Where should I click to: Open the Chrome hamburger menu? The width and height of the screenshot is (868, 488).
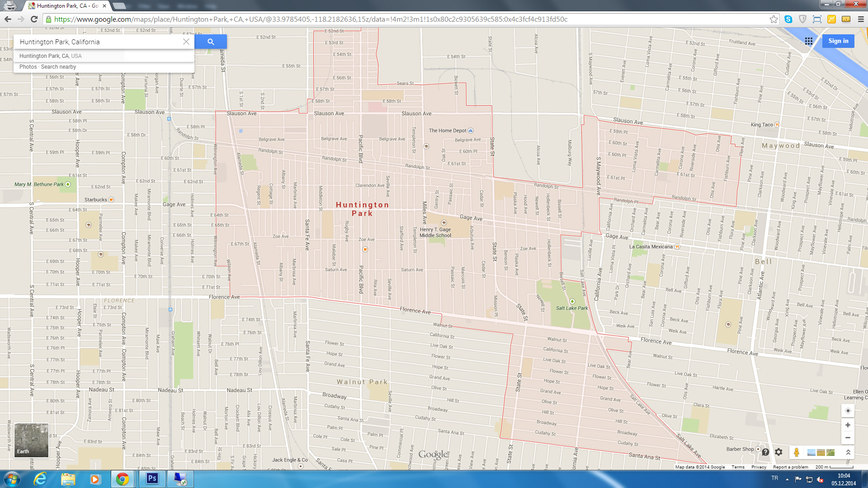[860, 19]
